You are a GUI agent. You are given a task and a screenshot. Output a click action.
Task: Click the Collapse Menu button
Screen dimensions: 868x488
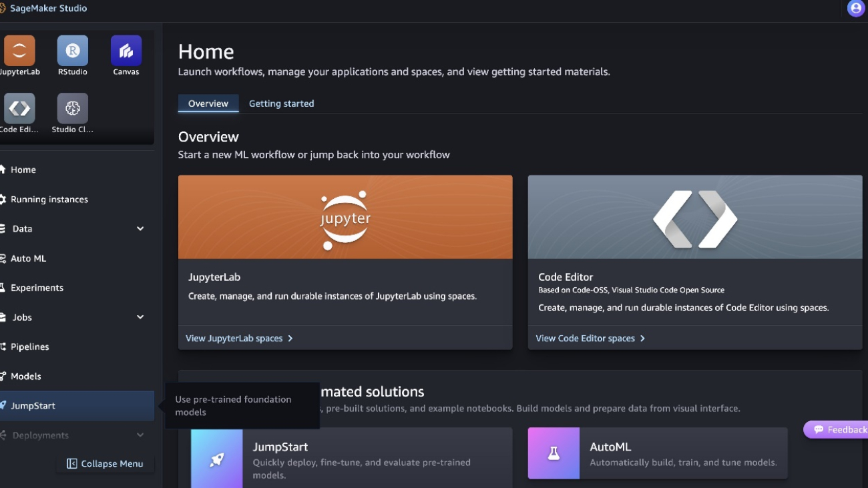105,463
